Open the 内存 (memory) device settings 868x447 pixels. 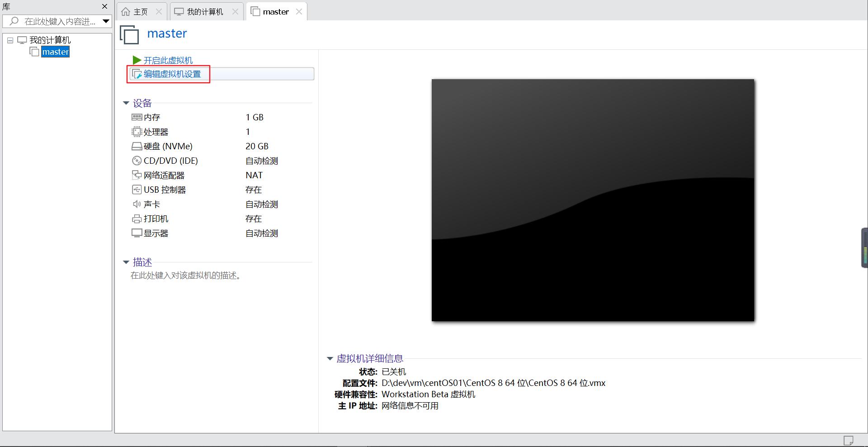coord(137,117)
